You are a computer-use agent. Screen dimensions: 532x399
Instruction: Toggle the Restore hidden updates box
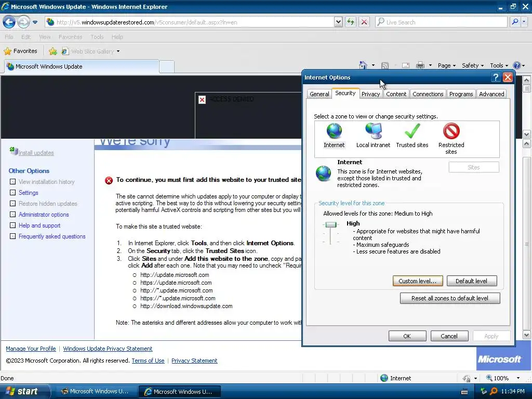point(12,204)
